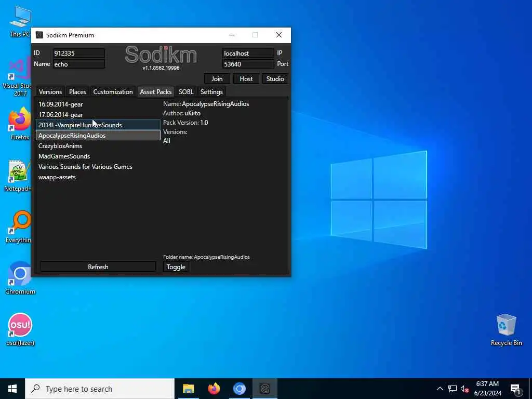Viewport: 532px width, 399px height.
Task: Open Customization tab
Action: [x=113, y=91]
